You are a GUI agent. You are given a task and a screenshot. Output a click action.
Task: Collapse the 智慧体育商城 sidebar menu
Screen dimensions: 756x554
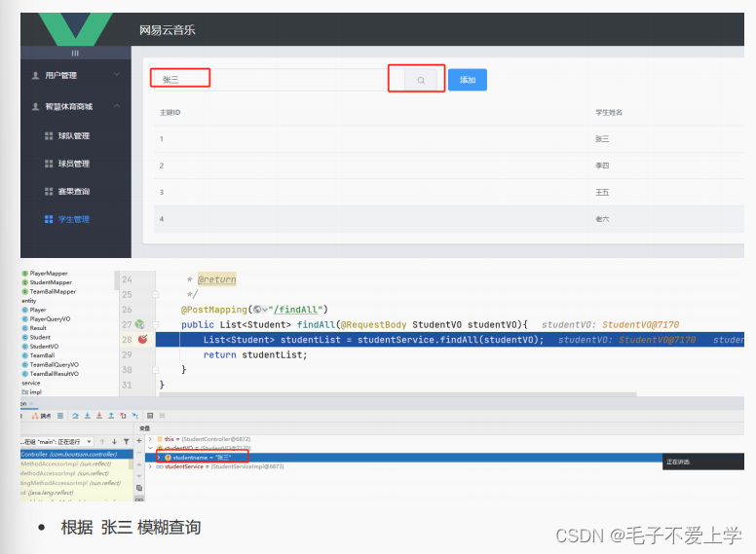point(76,106)
